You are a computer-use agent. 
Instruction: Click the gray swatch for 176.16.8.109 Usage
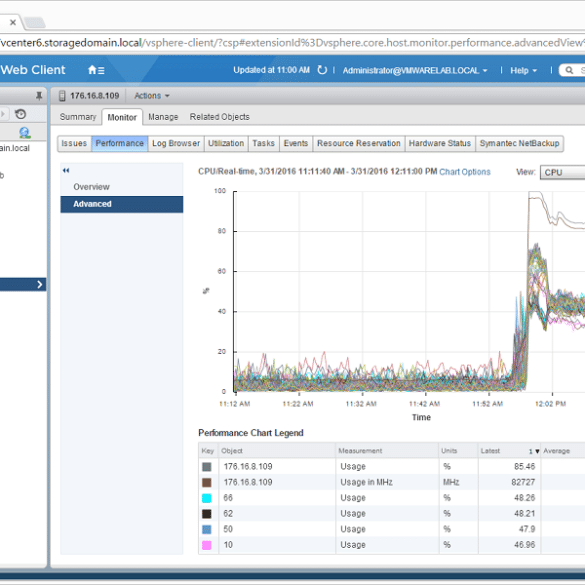(x=207, y=467)
